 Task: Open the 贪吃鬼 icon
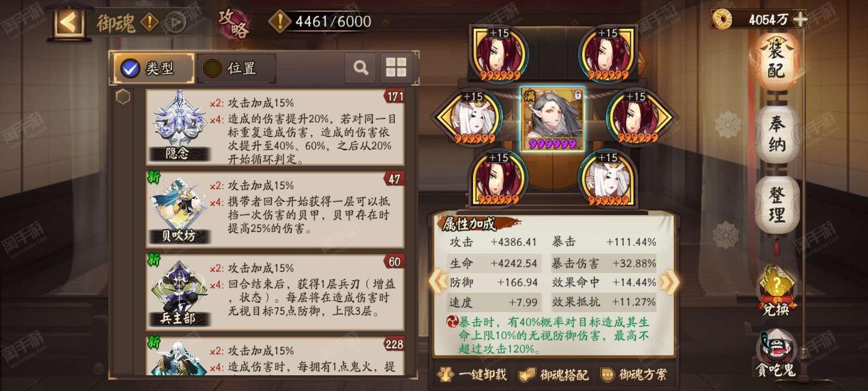tap(776, 354)
